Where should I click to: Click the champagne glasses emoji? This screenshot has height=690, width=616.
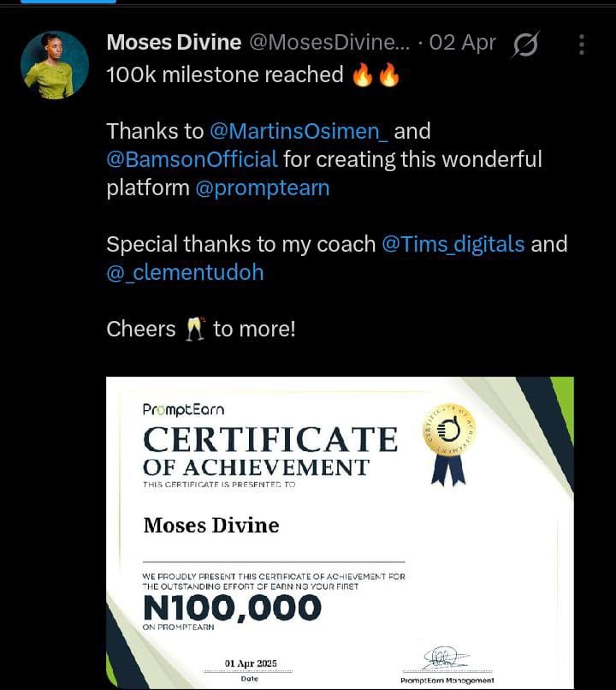[x=195, y=329]
